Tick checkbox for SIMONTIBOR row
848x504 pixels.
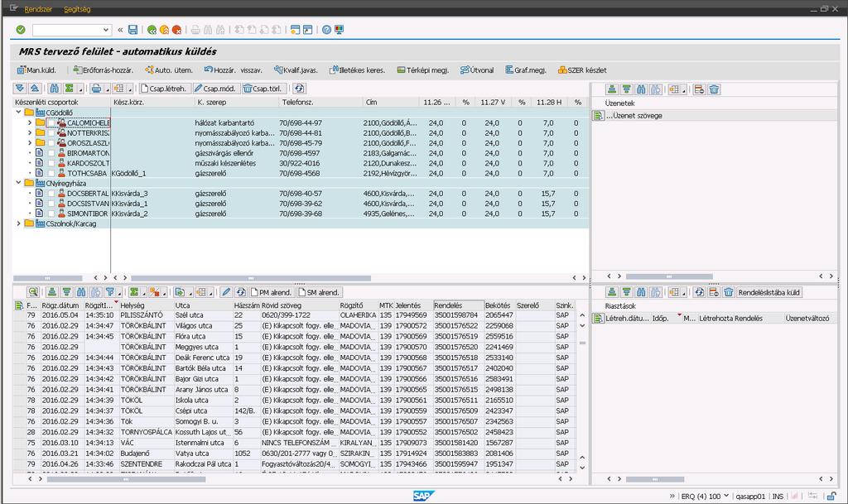[x=51, y=214]
